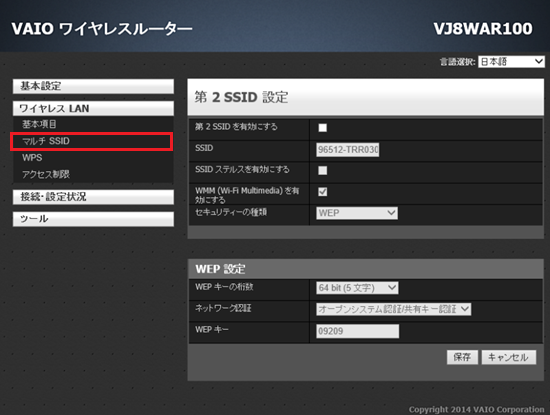Open the 基本設定 menu section

(93, 86)
